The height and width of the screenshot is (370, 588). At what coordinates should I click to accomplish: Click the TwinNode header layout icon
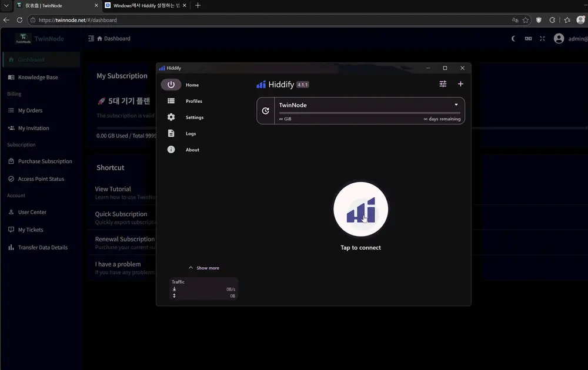(x=529, y=39)
